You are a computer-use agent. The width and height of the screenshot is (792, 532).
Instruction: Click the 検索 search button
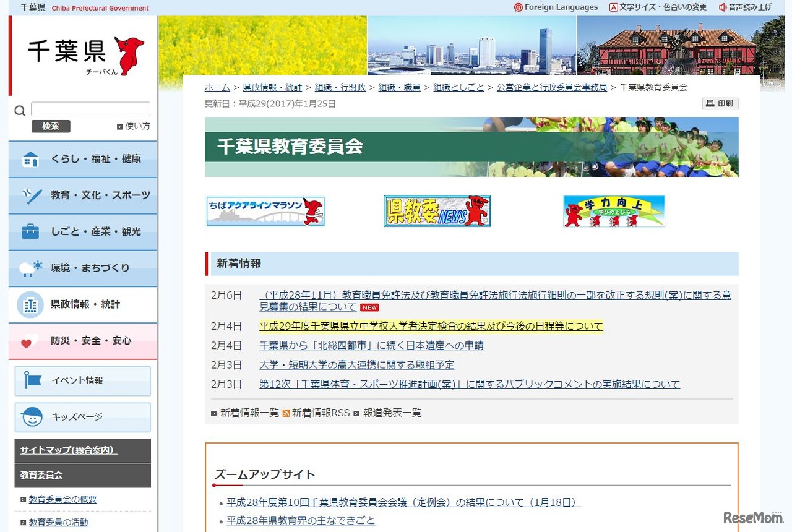click(51, 126)
